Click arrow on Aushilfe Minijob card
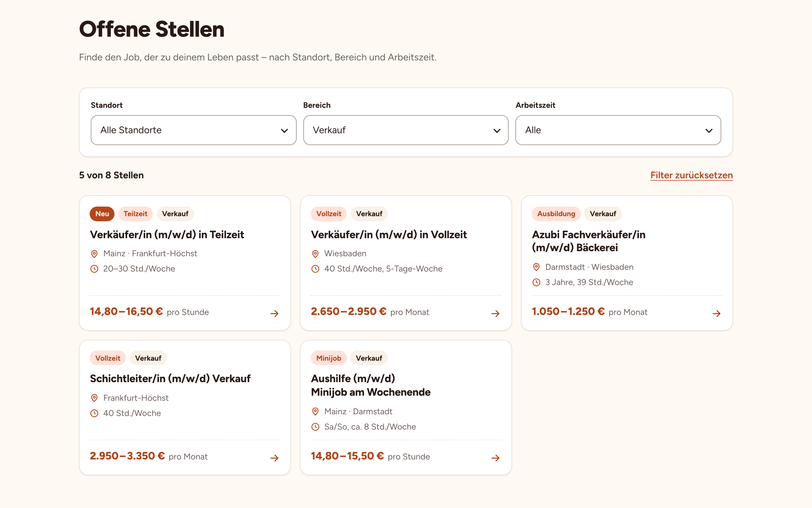The width and height of the screenshot is (812, 508). 495,458
